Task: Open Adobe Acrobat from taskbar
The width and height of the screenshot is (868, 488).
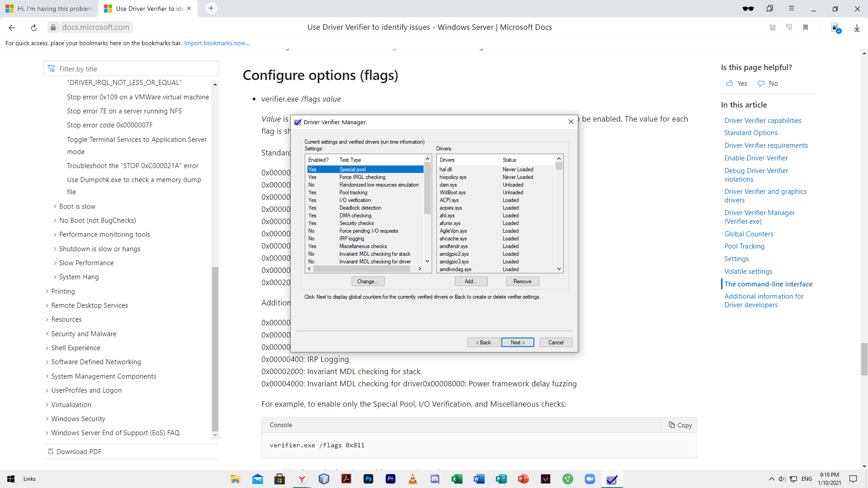Action: click(346, 479)
